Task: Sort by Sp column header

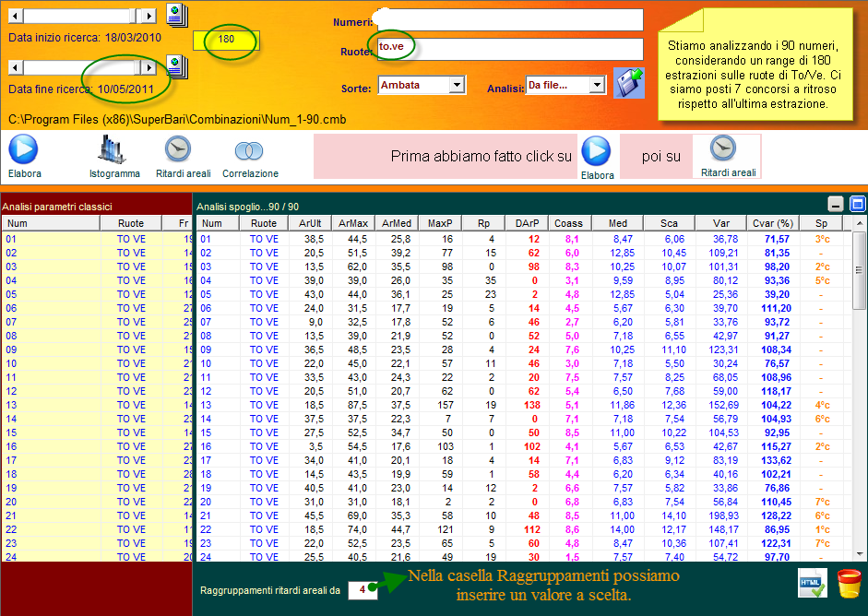Action: (821, 223)
